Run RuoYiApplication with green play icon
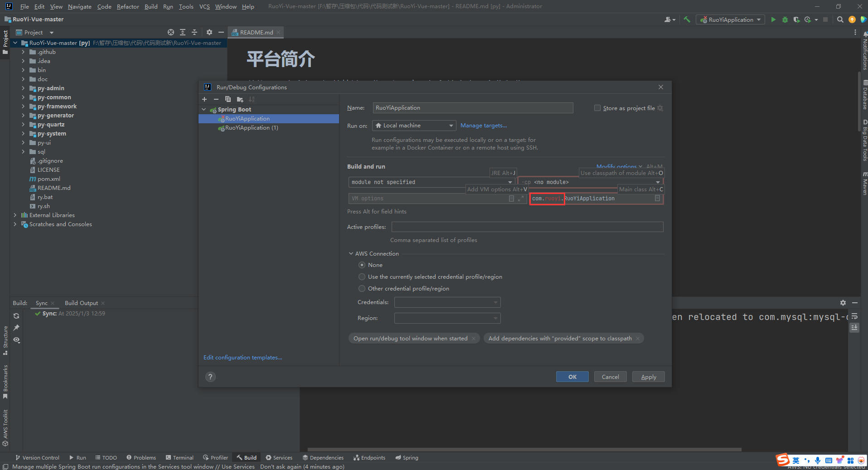The image size is (868, 470). point(773,19)
